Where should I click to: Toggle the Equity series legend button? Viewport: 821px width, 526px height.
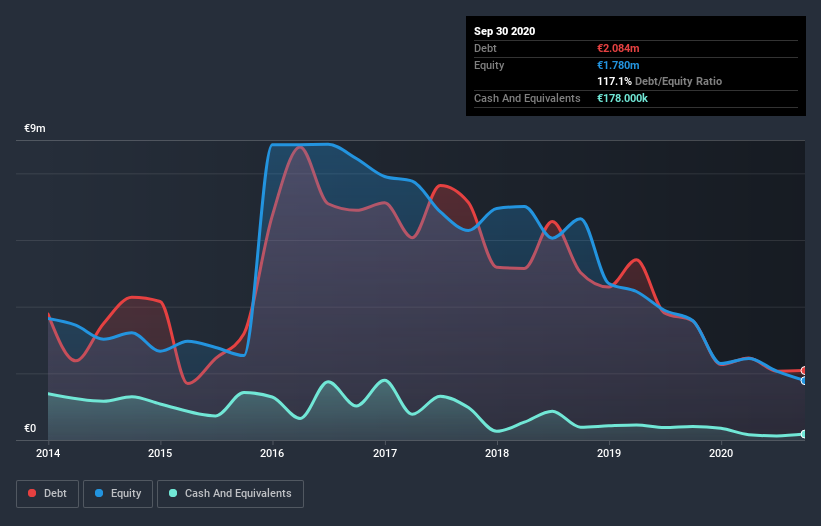[x=118, y=494]
